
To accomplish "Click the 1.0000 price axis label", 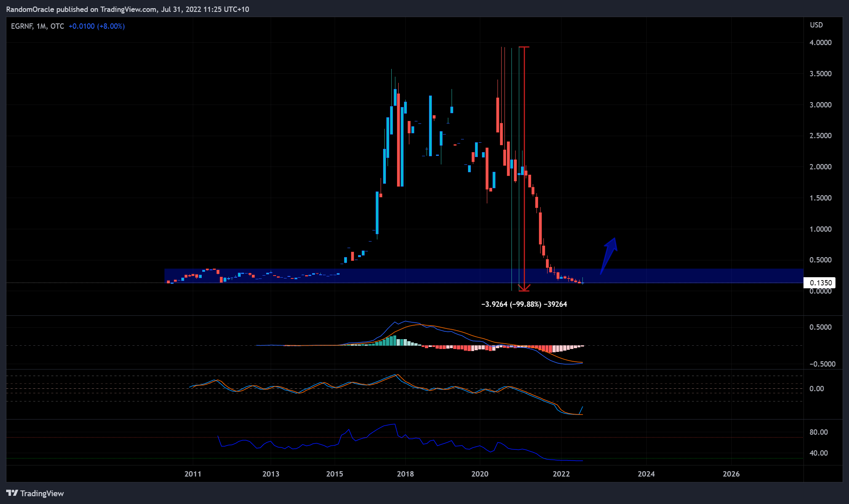I will [820, 229].
